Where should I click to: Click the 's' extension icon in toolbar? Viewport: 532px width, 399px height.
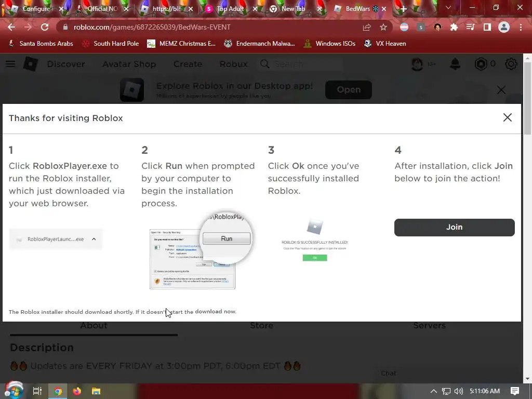[x=421, y=27]
